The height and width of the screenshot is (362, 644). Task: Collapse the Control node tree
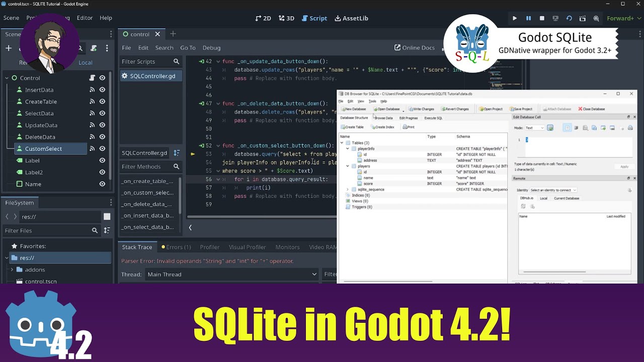(x=7, y=78)
